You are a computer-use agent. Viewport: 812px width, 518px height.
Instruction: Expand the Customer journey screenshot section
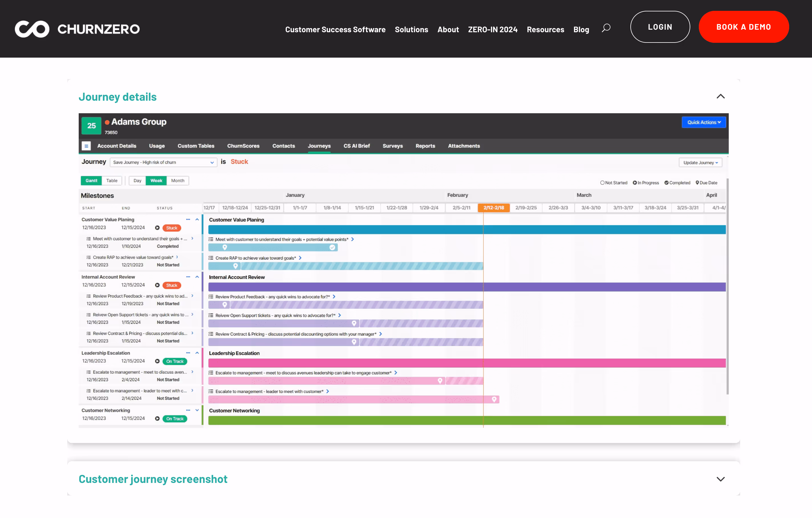720,479
